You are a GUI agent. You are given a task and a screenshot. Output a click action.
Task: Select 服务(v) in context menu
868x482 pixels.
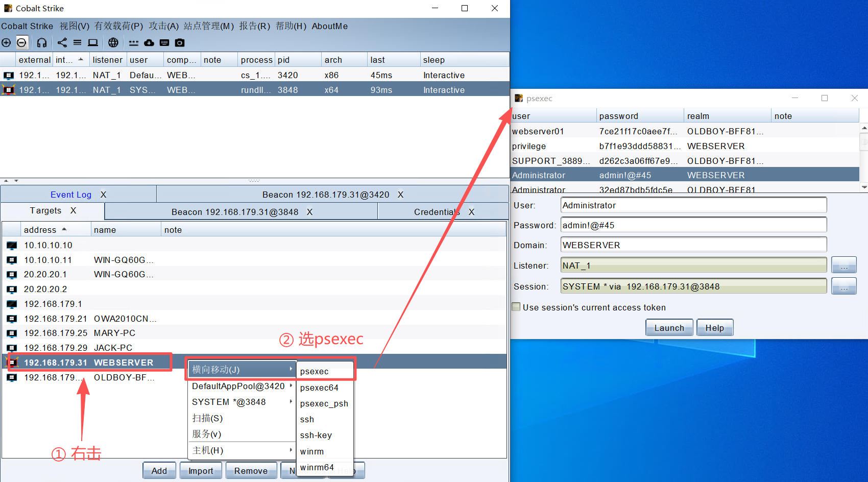(241, 434)
